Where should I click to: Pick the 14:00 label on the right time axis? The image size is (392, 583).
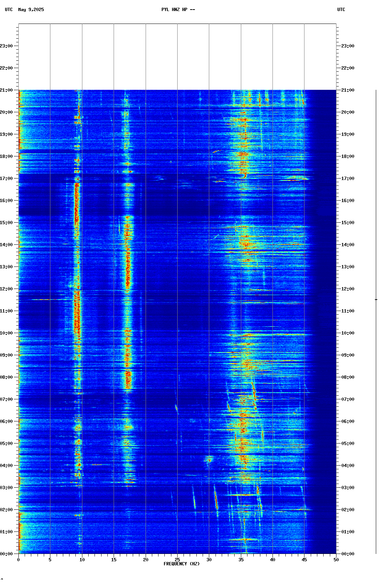(x=348, y=245)
